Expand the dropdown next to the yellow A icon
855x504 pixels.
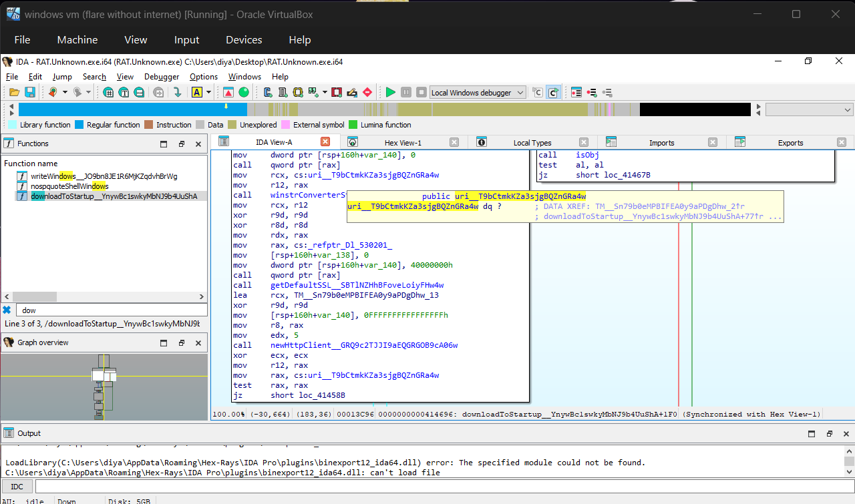[209, 92]
